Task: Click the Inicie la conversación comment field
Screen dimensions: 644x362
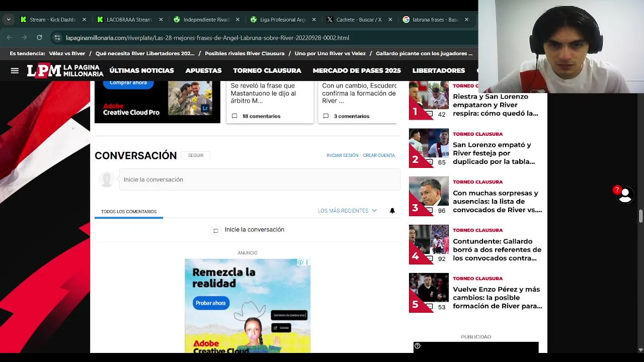Action: point(260,179)
